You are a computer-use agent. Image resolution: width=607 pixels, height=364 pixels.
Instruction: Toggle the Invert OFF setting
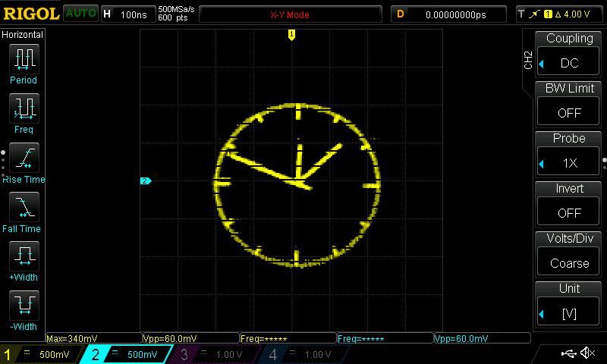click(x=569, y=202)
